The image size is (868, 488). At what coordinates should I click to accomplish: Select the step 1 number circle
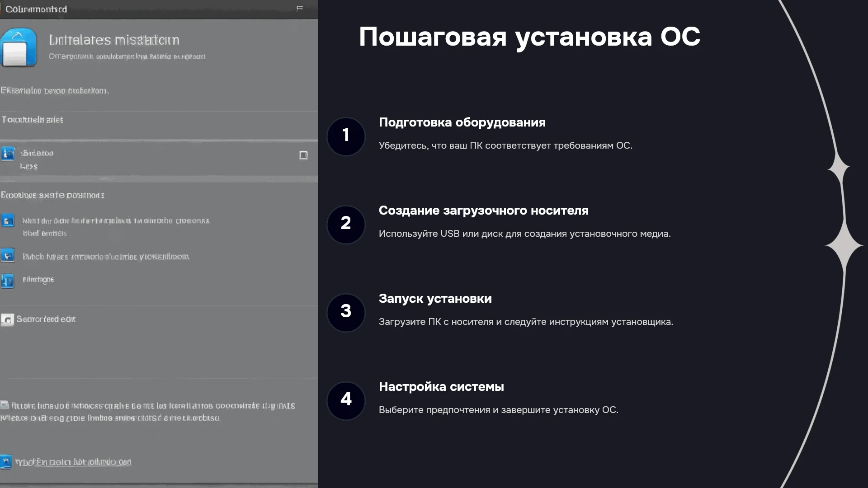coord(346,136)
